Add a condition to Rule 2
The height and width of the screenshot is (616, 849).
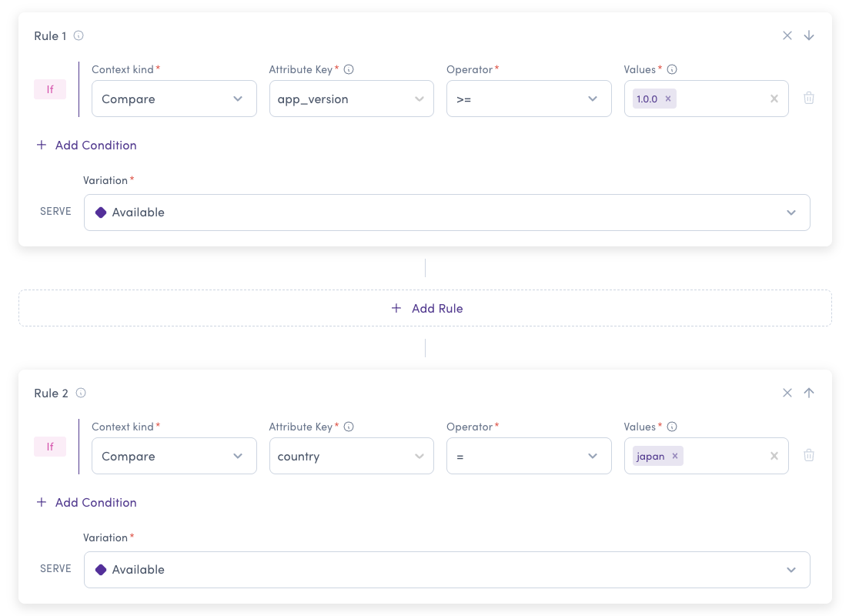(x=85, y=502)
